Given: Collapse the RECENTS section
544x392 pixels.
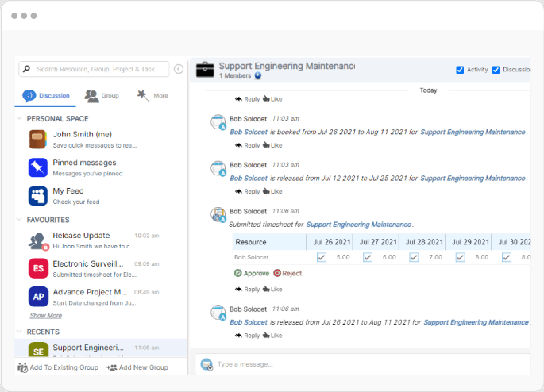Looking at the screenshot, I should (x=19, y=332).
